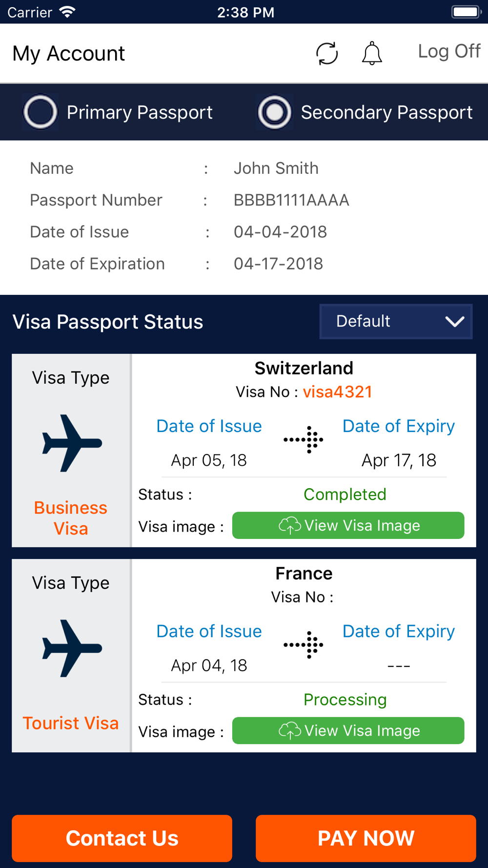Viewport: 488px width, 868px height.
Task: Tap the France Tourist Visa airplane icon
Action: tap(72, 648)
